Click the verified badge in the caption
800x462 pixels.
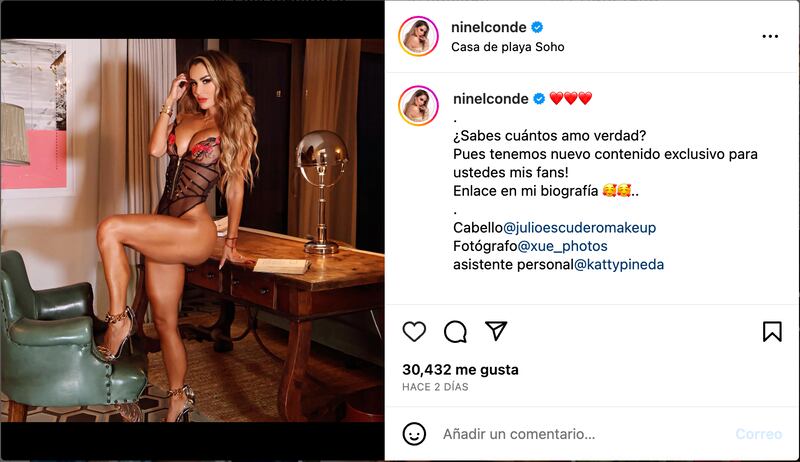[x=539, y=98]
